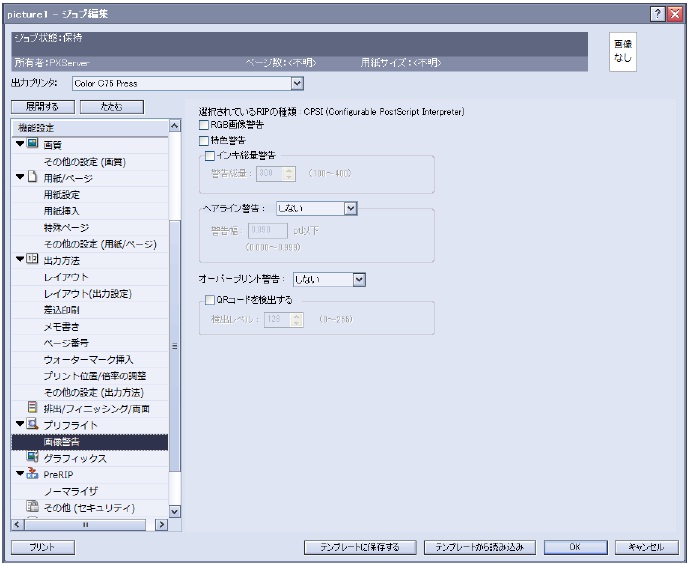Click the 画質 (image quality) category icon

[x=33, y=145]
